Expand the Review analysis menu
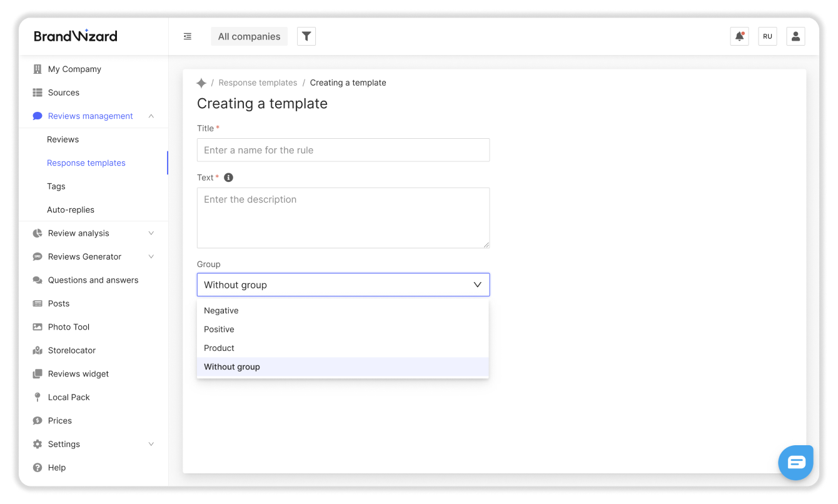 point(151,233)
